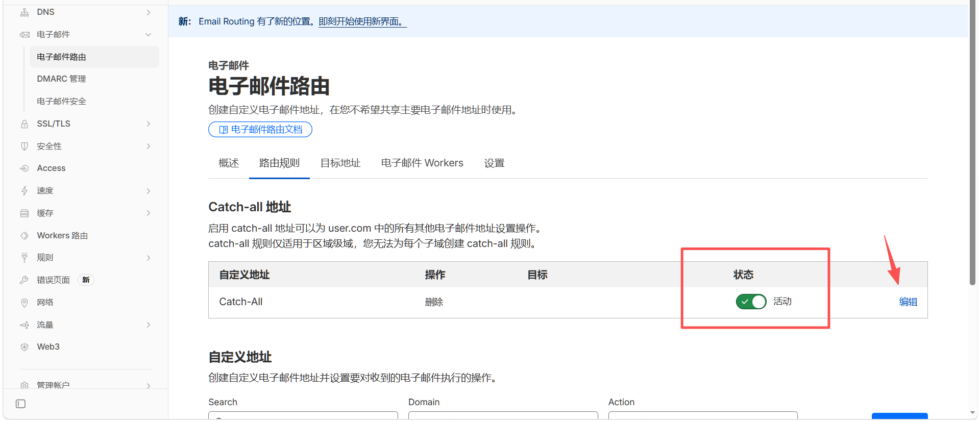
Task: Expand the SSL/TLS section chevron
Action: (x=149, y=124)
